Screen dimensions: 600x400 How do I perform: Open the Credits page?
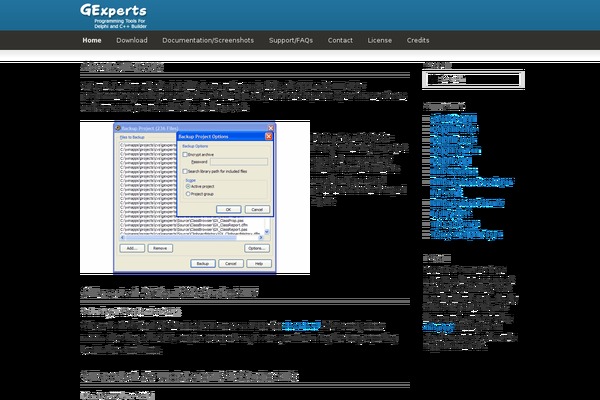tap(418, 40)
